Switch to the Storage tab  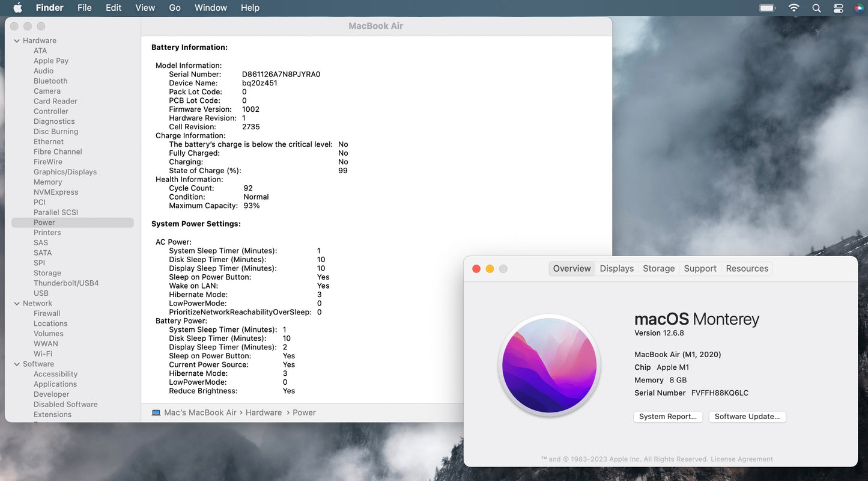point(658,269)
